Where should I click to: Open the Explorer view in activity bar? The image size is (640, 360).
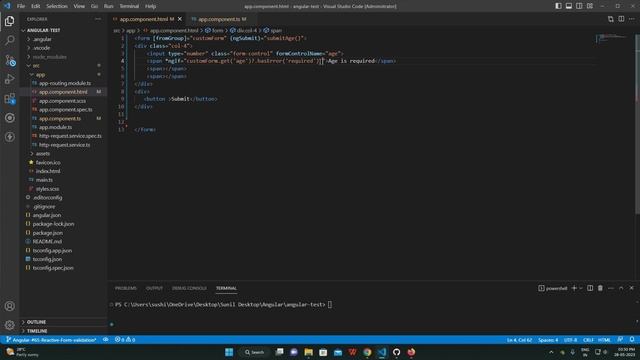coord(9,21)
